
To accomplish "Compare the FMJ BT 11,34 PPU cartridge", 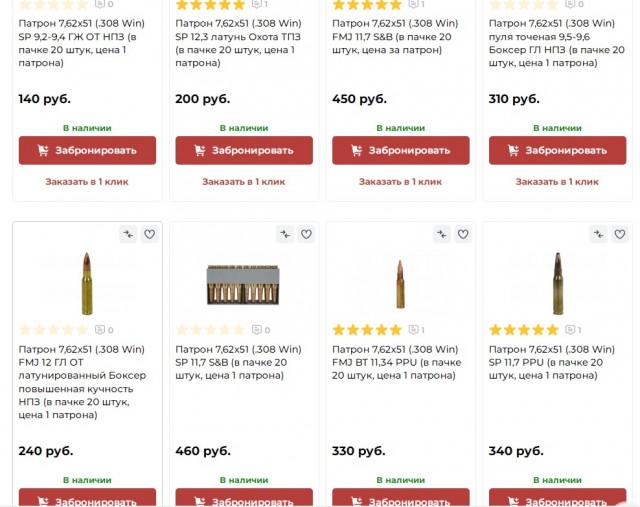I will (x=442, y=234).
